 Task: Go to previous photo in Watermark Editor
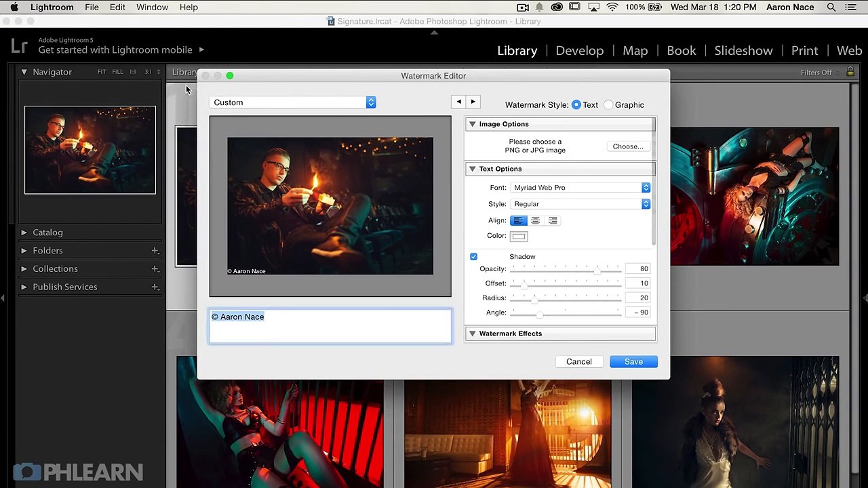coord(458,102)
